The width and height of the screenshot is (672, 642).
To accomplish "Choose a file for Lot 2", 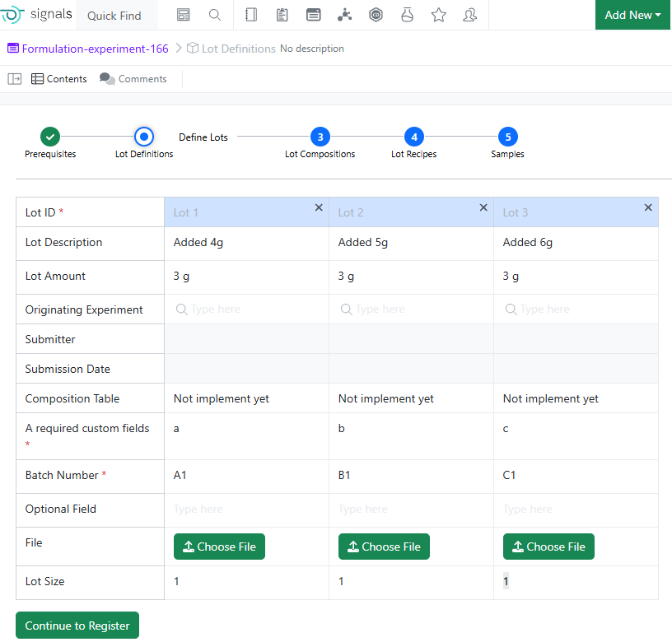I will tap(384, 547).
